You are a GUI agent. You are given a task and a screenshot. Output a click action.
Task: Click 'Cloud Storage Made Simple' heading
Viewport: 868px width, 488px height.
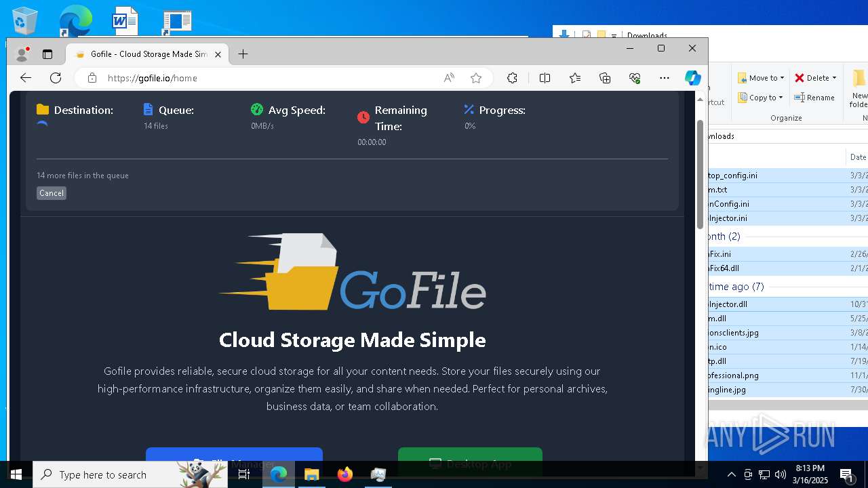tap(353, 340)
